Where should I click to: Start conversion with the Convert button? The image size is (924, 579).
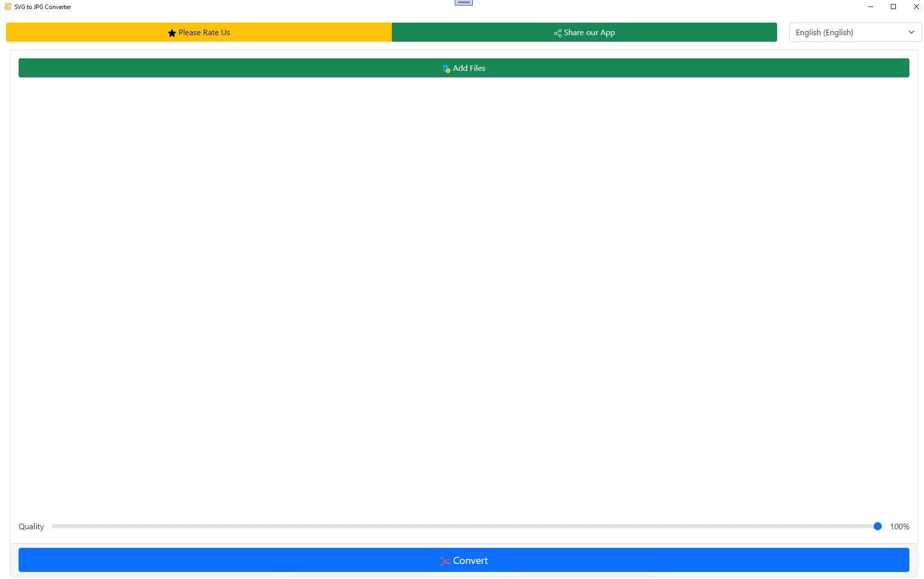pos(464,560)
